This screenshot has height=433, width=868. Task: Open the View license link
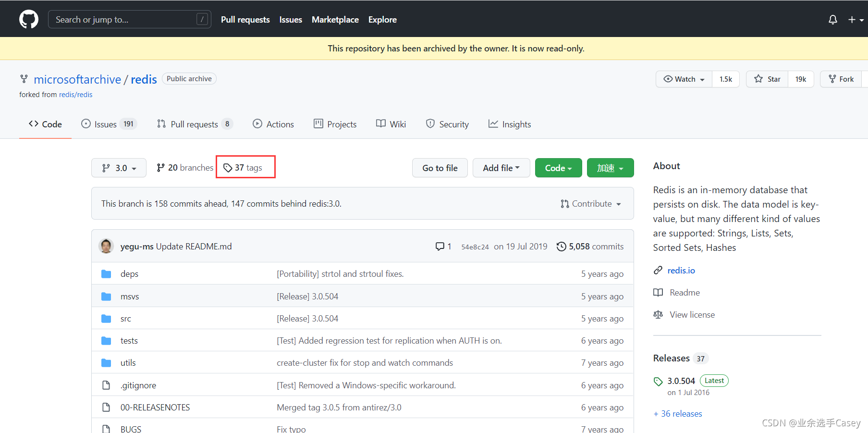tap(692, 315)
